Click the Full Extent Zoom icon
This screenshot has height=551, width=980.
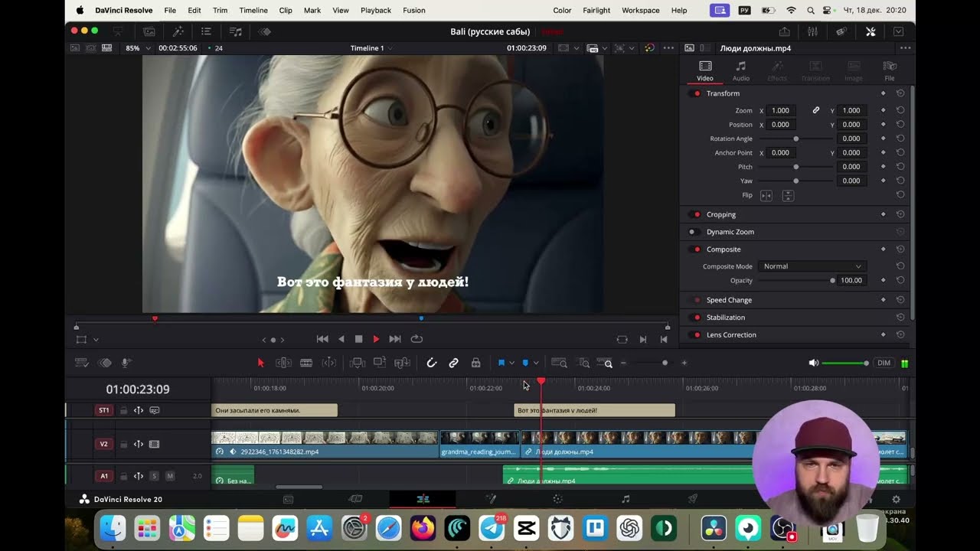pos(560,363)
